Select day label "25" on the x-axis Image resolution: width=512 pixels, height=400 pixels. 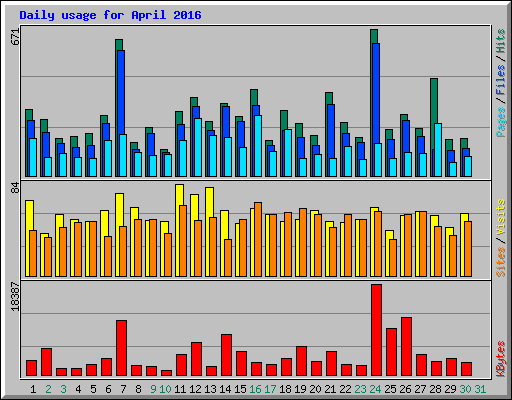click(x=390, y=389)
